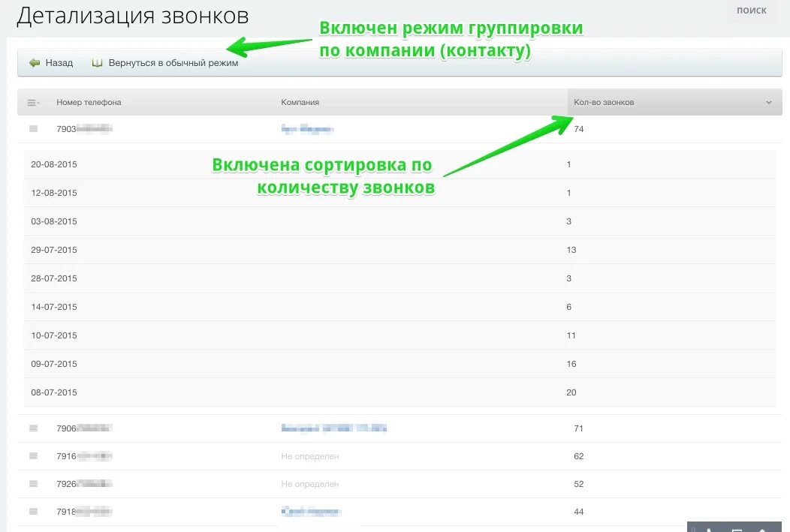Click the date row '09-07-2015'

point(400,364)
